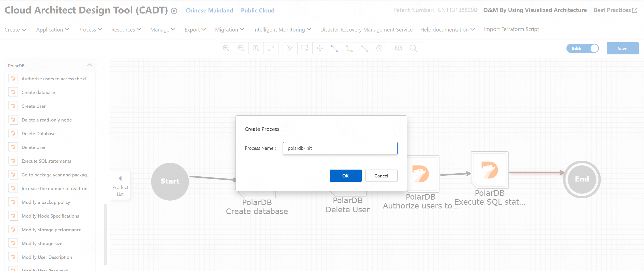The image size is (644, 271).
Task: Click the zoom out magnifier icon
Action: point(241,48)
